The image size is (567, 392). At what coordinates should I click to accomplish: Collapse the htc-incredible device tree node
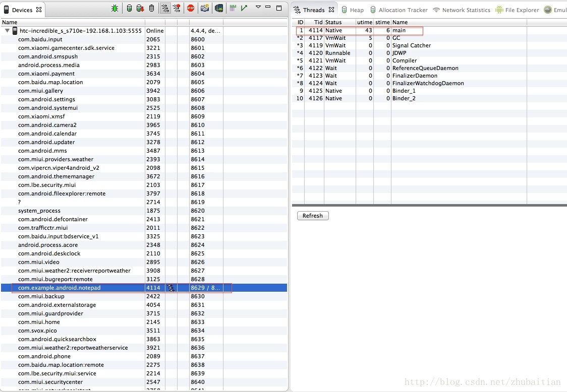point(7,31)
